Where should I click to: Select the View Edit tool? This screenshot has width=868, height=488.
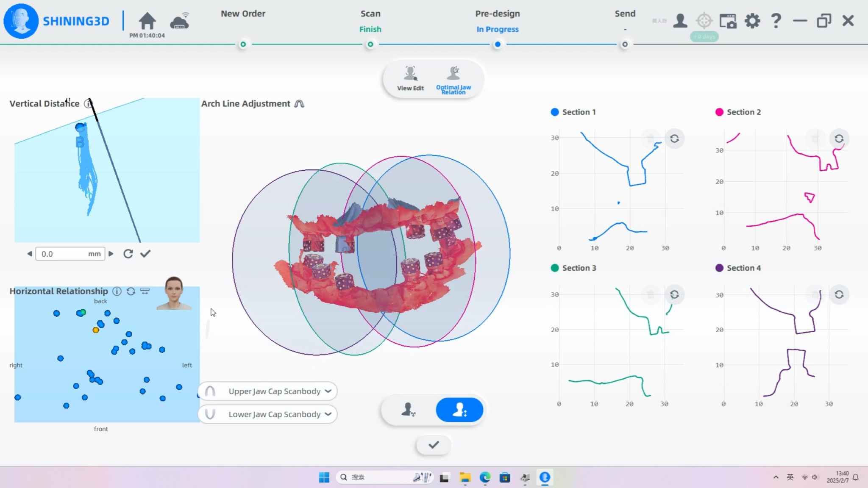pos(410,79)
